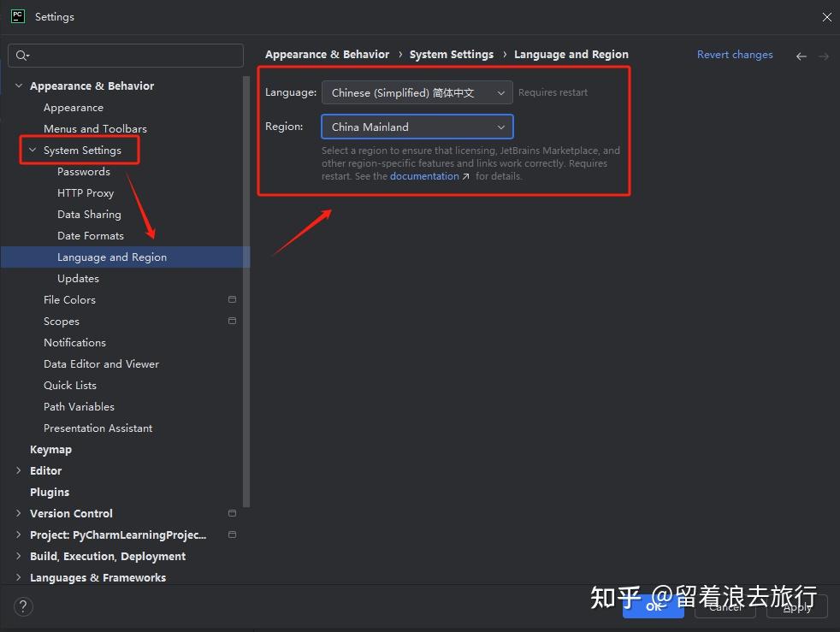Click the PyCharm logo in the title bar

tap(17, 15)
